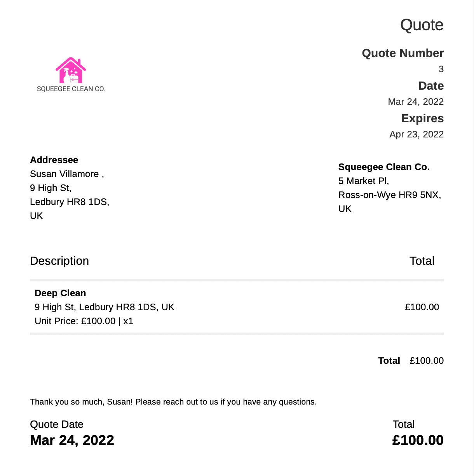
Task: Select the Quote title heading
Action: pyautogui.click(x=422, y=25)
